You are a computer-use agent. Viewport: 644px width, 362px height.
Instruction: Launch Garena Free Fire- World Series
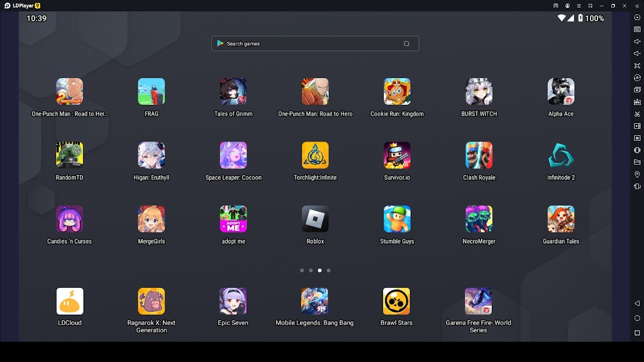[478, 301]
